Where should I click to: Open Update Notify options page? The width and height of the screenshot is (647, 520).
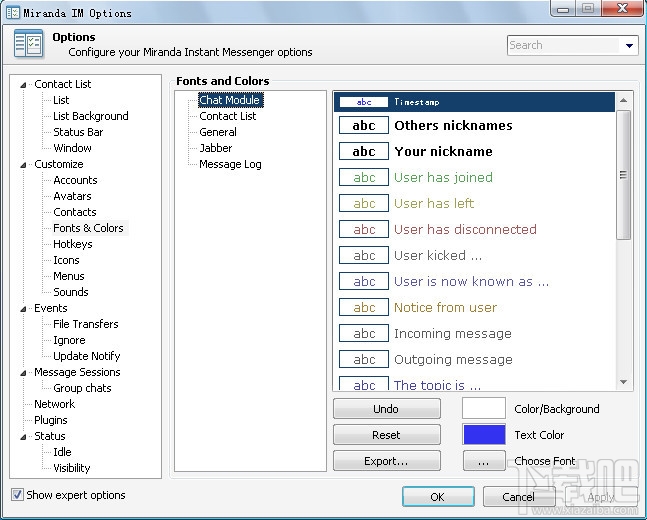(x=87, y=356)
